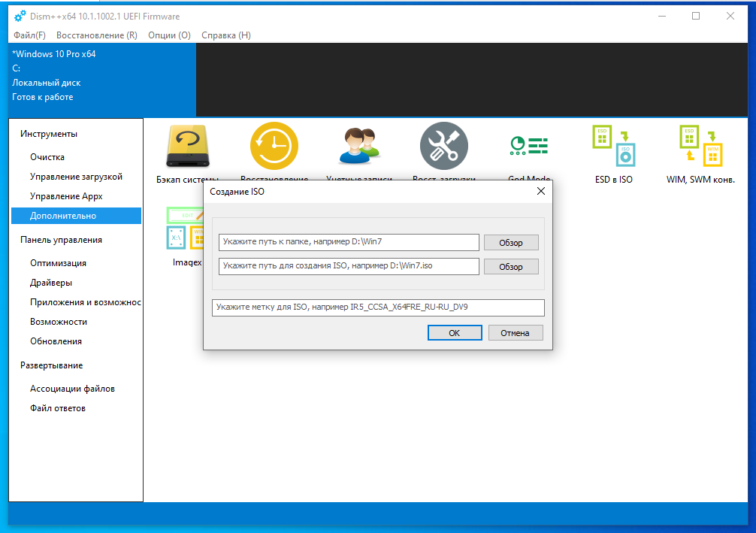Open the Восстановление (R) menu
This screenshot has height=533, width=756.
[97, 35]
